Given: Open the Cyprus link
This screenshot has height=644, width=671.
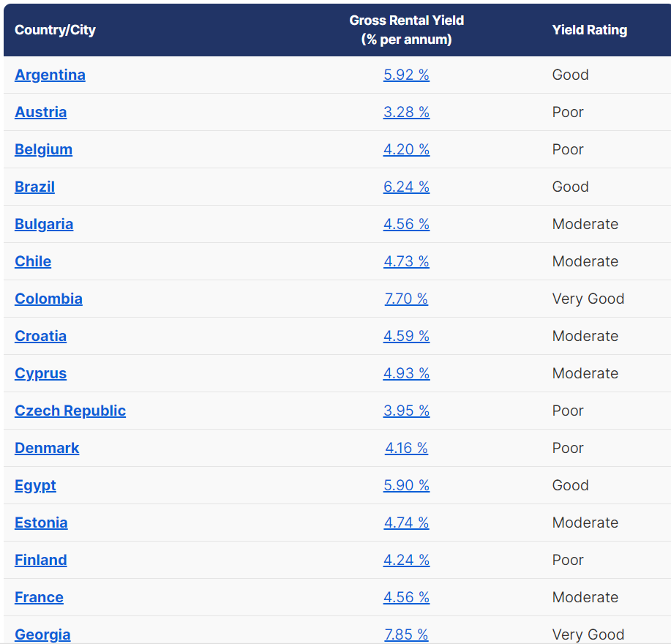Looking at the screenshot, I should [40, 373].
